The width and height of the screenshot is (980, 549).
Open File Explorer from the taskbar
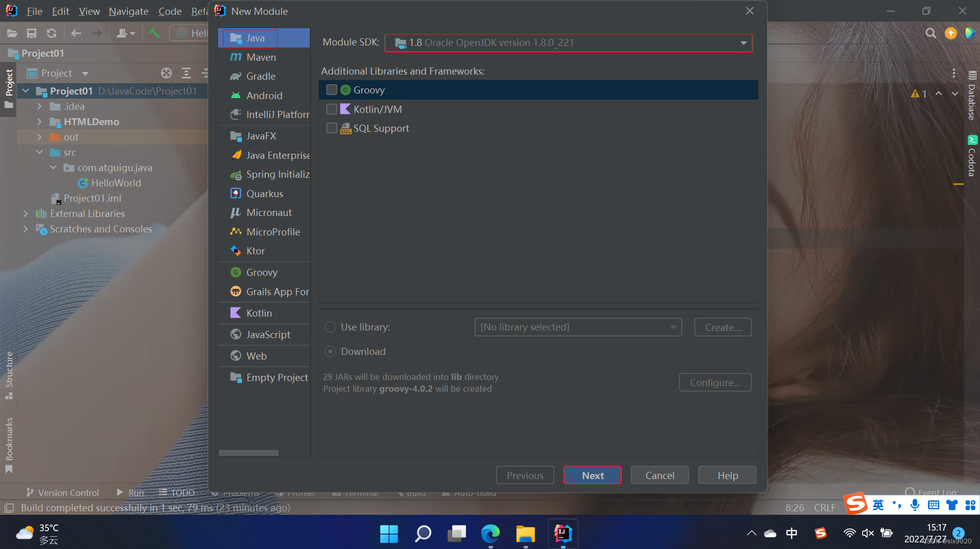[x=525, y=534]
